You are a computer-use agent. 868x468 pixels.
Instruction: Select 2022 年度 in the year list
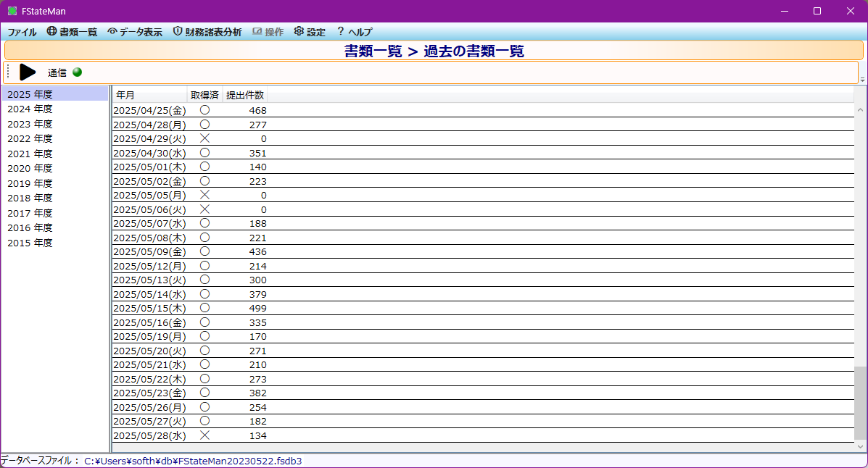[x=55, y=138]
